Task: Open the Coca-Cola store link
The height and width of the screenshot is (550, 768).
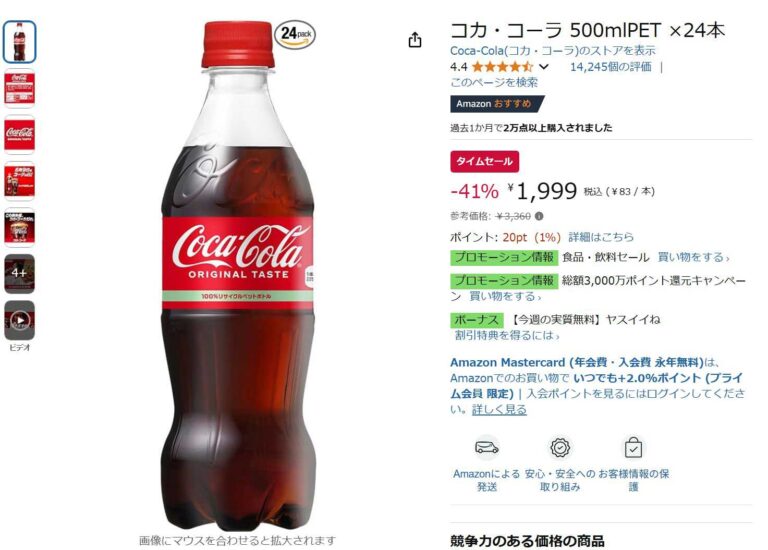Action: (552, 50)
